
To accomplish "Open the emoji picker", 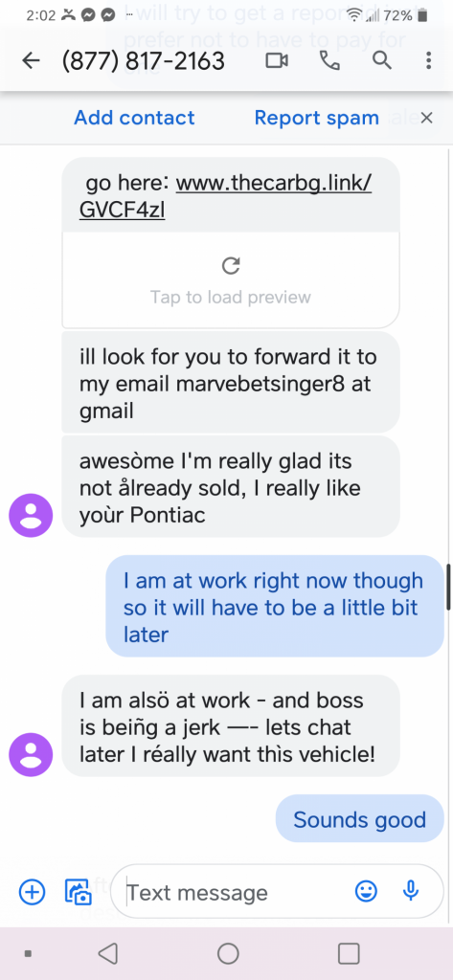I will pos(366,891).
